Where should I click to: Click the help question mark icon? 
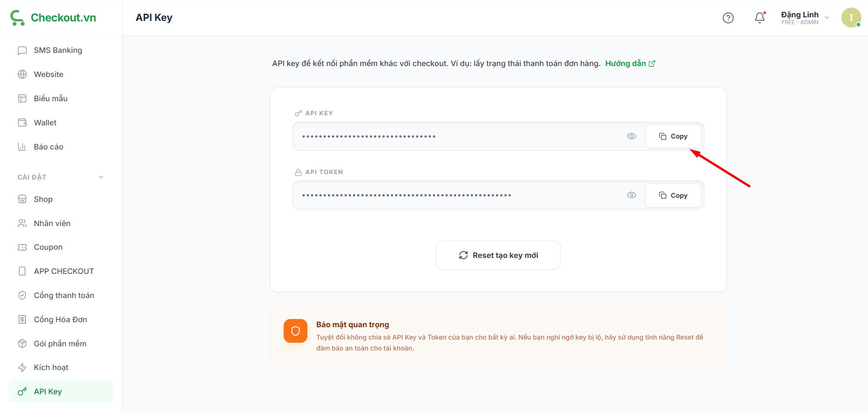pos(728,18)
